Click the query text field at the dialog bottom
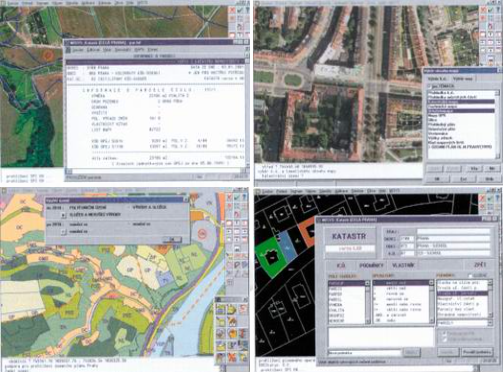This screenshot has width=503, height=372. pos(364,352)
